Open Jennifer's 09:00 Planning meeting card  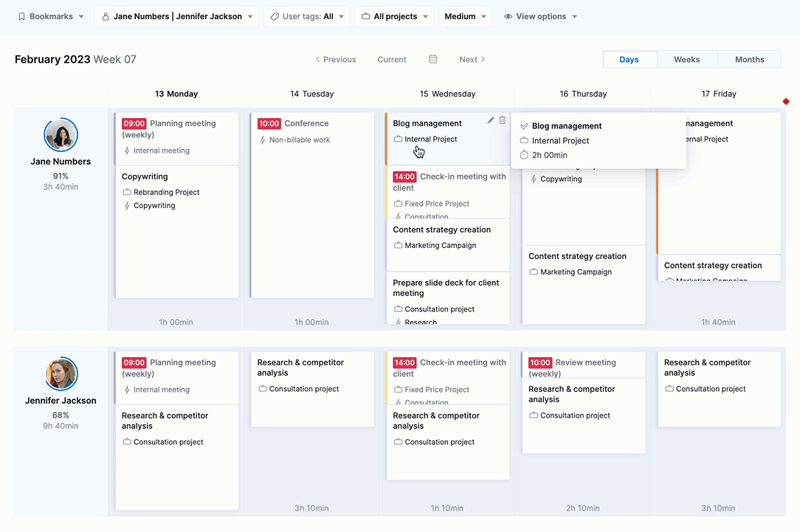click(x=176, y=378)
